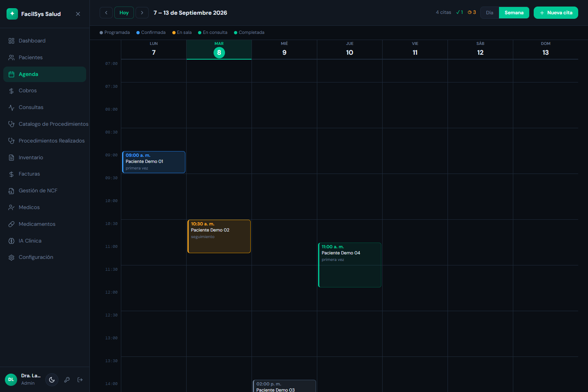
Task: Open the 10:30 Paciente Demo 02 appointment
Action: 219,236
